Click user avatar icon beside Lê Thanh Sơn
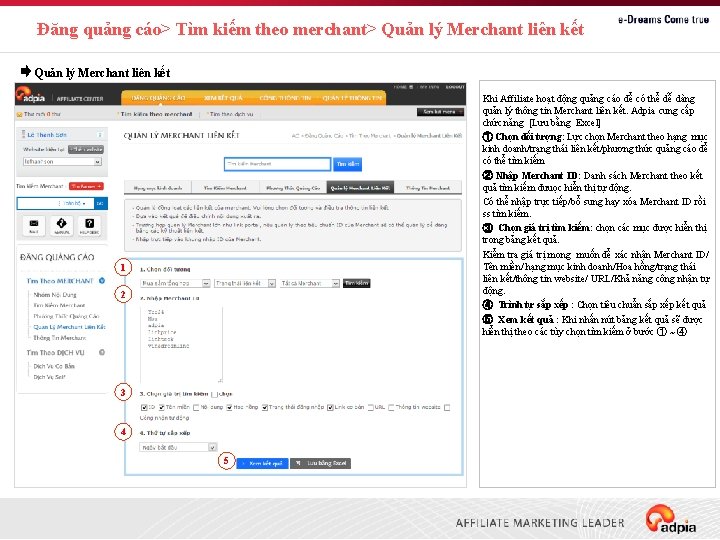 coord(23,134)
